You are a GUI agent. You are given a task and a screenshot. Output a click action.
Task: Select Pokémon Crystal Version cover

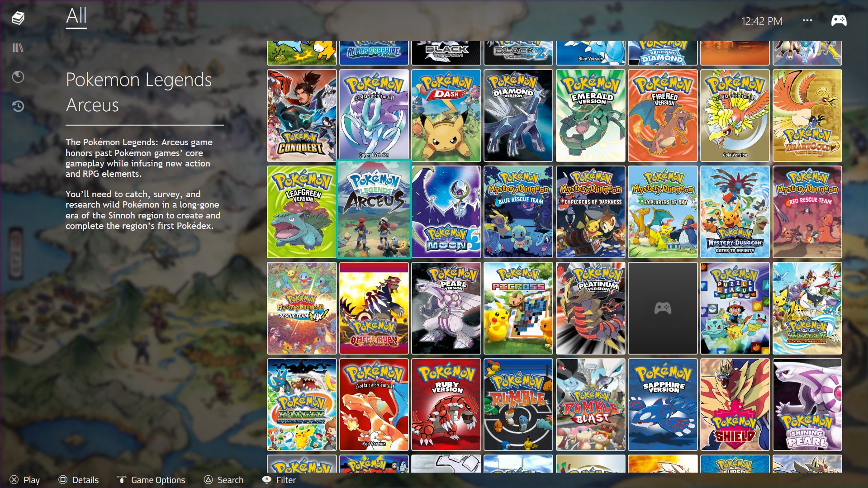click(x=374, y=115)
